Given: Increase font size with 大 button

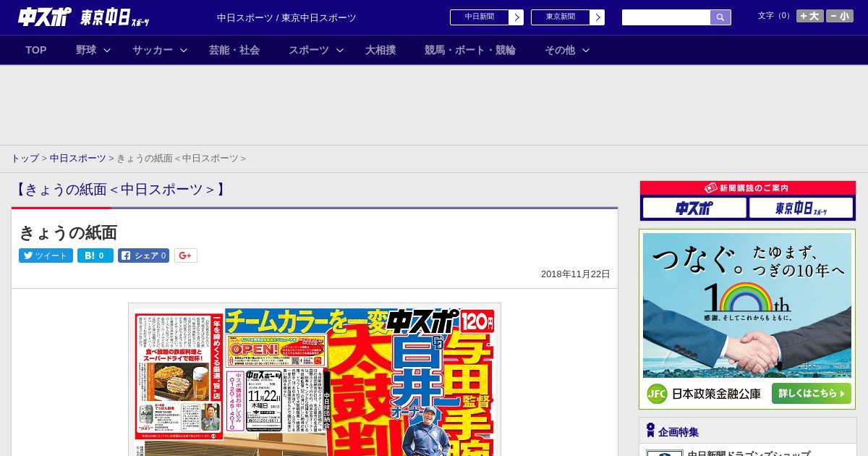Looking at the screenshot, I should [x=810, y=16].
